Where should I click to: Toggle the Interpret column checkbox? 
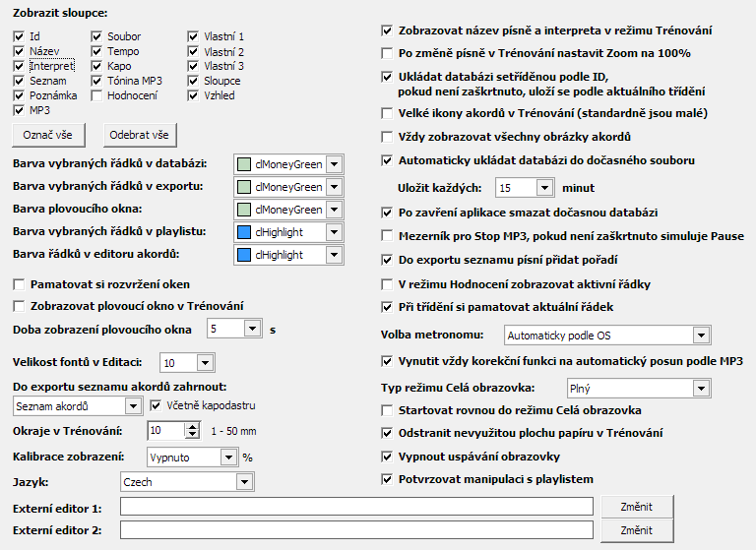pos(19,66)
